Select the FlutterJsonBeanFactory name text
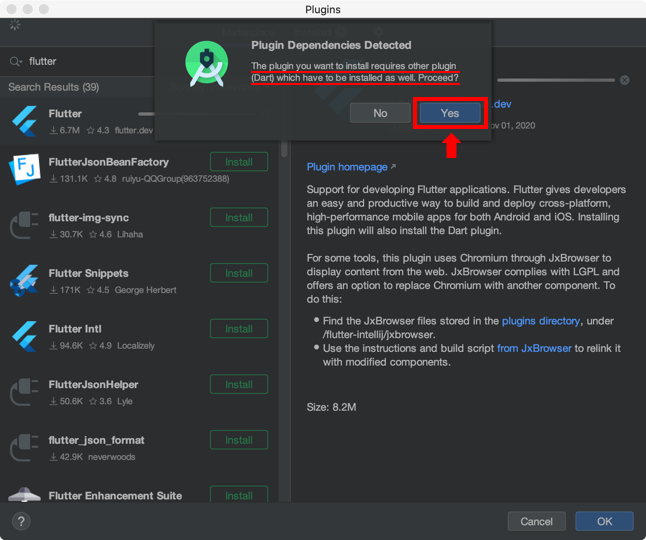Screen dimensions: 646x540 click(109, 162)
